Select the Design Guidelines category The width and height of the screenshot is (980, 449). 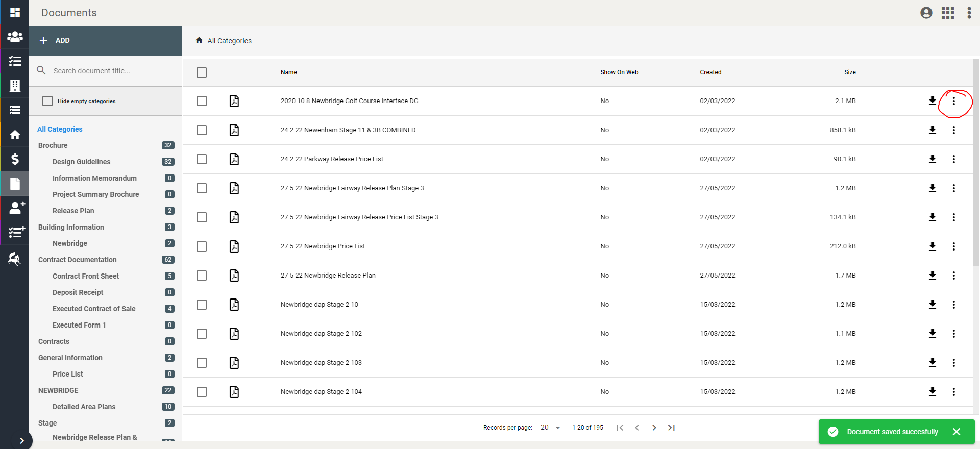pyautogui.click(x=81, y=162)
